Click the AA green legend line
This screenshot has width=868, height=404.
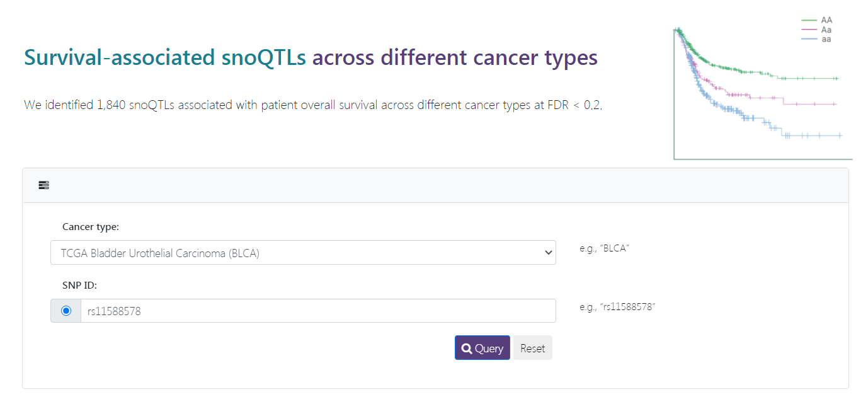tap(809, 21)
